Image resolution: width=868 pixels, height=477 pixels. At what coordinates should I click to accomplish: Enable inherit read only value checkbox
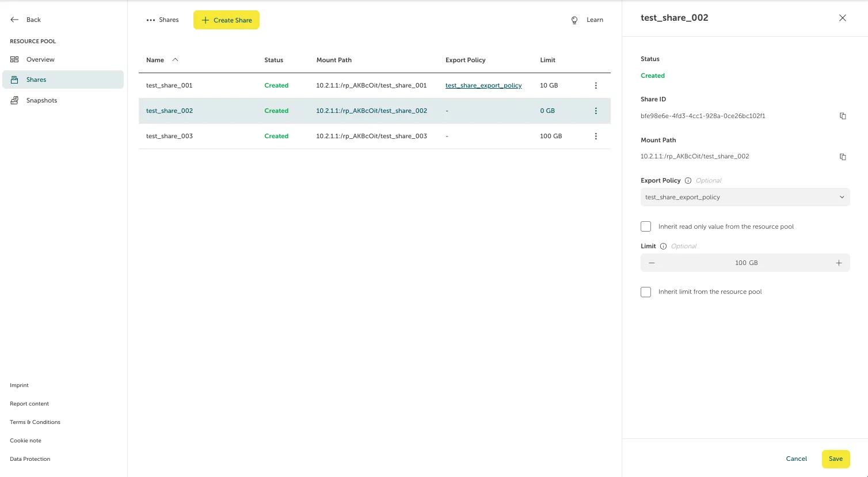(x=646, y=227)
